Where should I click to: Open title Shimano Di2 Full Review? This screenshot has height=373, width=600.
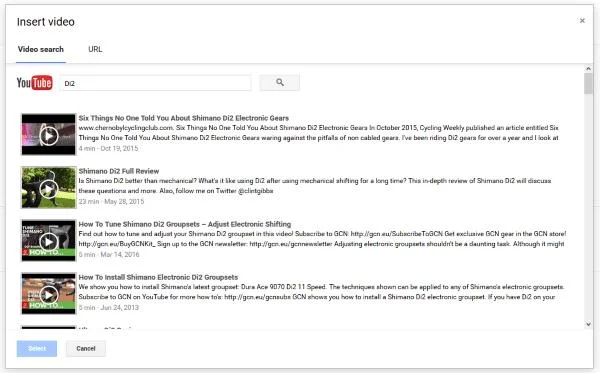pyautogui.click(x=119, y=171)
